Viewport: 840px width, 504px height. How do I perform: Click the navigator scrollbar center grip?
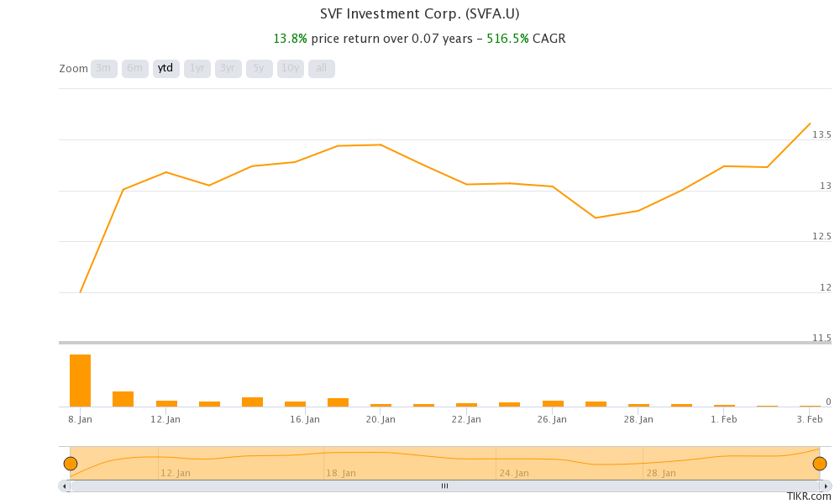[444, 486]
